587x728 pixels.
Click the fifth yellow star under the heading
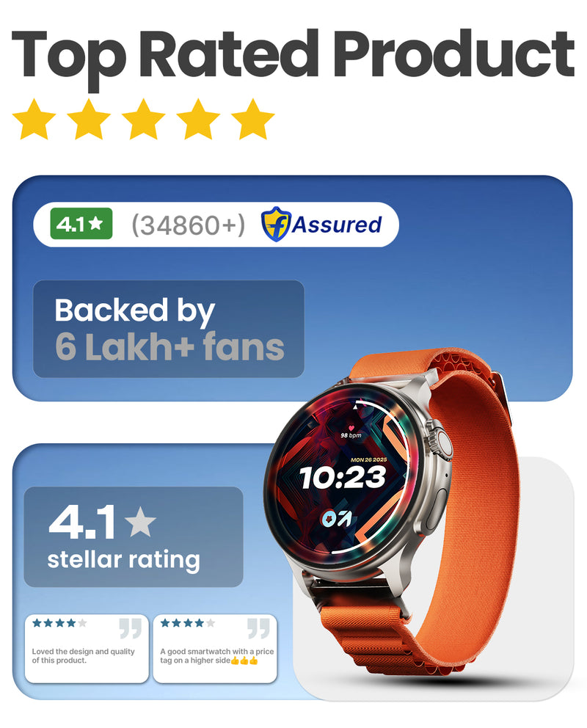click(253, 119)
